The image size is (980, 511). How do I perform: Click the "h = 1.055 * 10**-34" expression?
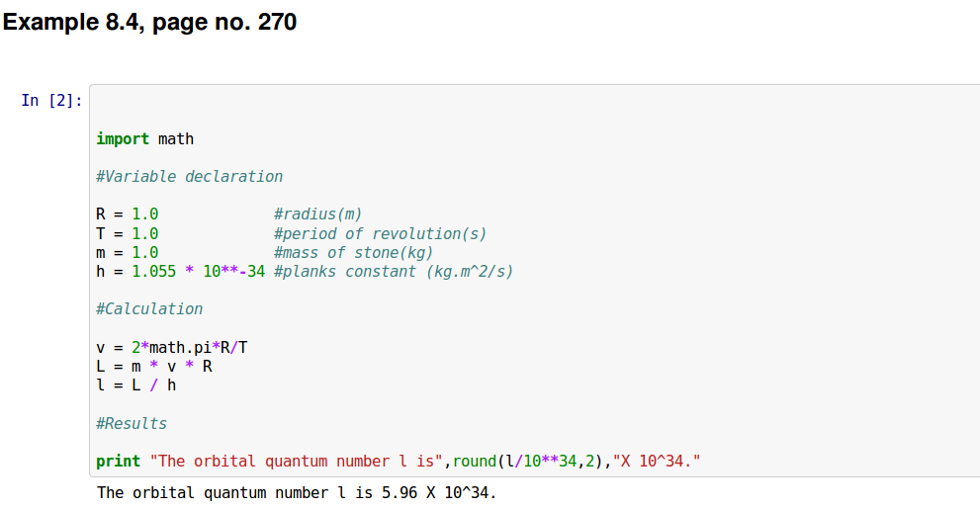180,271
